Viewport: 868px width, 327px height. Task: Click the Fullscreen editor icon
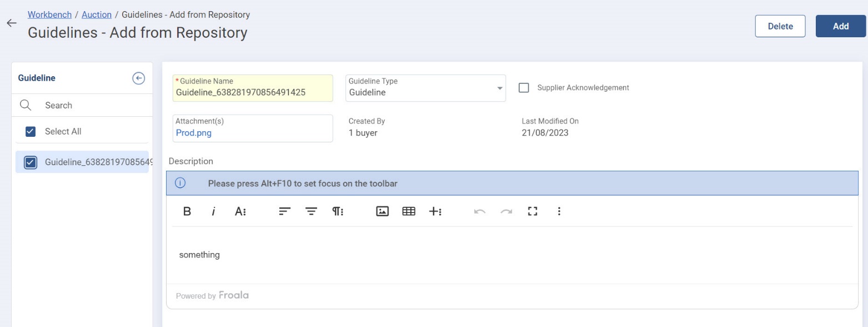click(x=533, y=211)
